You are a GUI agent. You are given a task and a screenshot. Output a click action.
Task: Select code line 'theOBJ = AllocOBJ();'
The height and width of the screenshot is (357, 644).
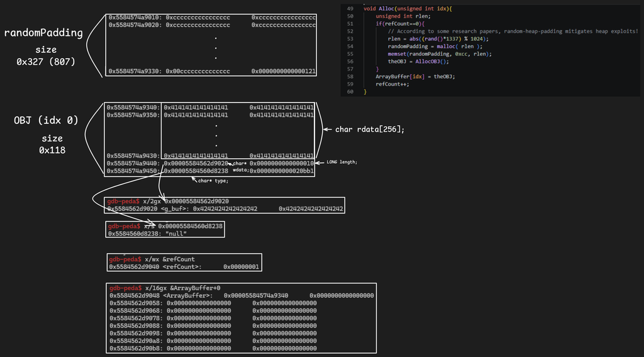pos(418,61)
